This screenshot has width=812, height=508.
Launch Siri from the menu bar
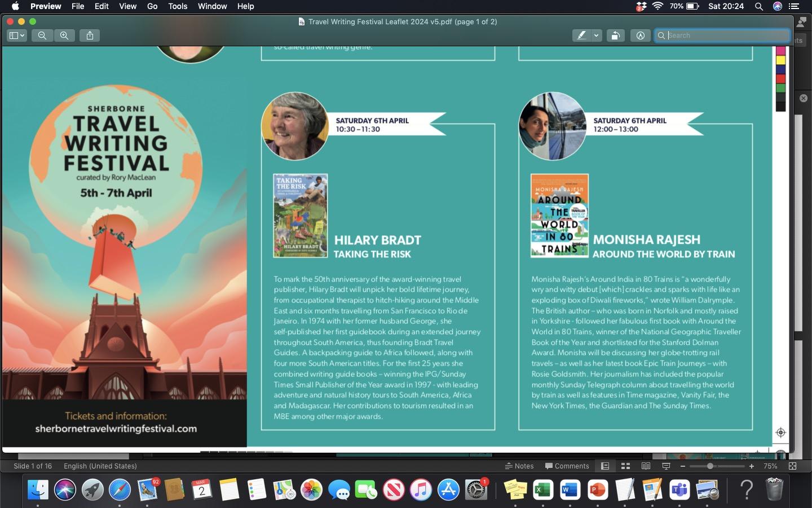coord(778,6)
